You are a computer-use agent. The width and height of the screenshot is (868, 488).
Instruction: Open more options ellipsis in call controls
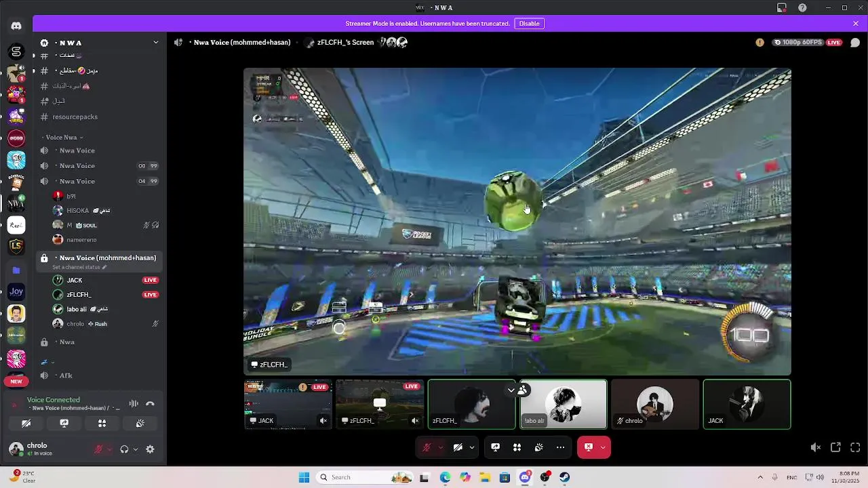[560, 447]
